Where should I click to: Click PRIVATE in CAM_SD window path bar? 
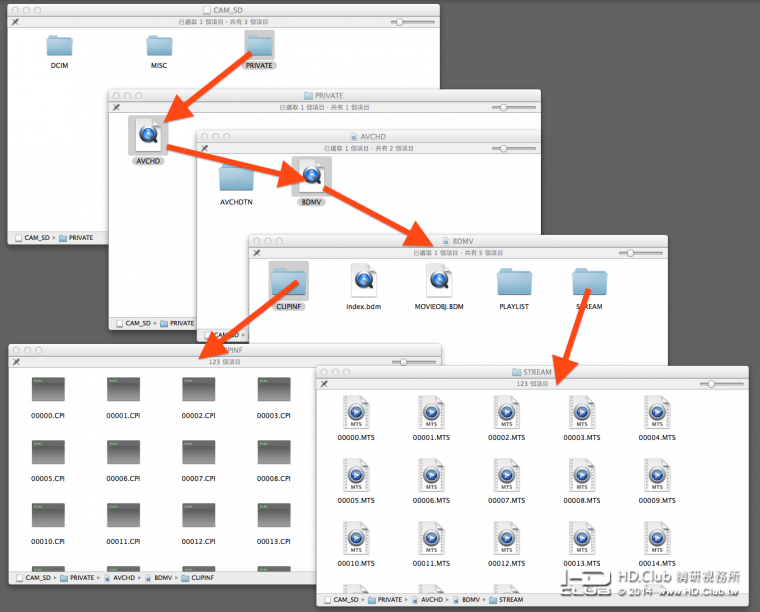click(x=76, y=237)
